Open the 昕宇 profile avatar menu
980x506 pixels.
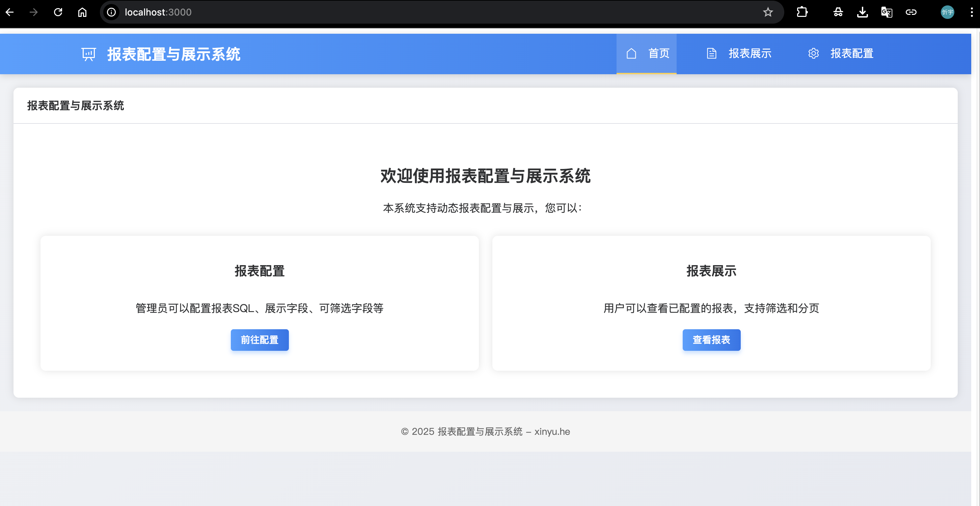(947, 12)
